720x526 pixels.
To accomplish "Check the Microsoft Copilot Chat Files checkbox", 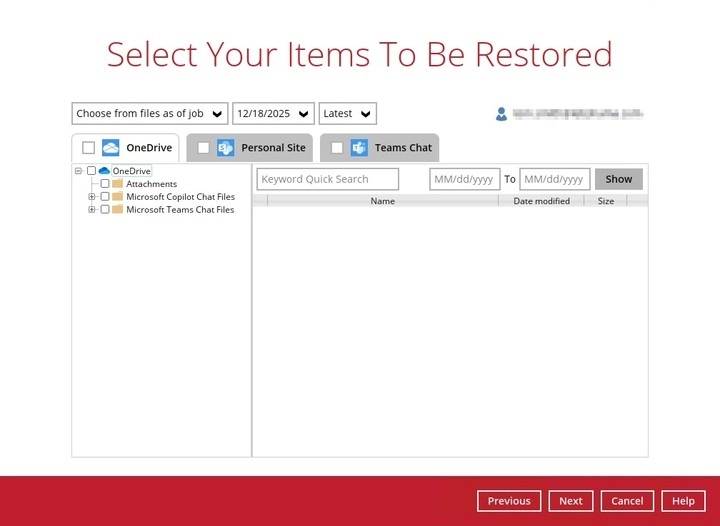I will 105,196.
